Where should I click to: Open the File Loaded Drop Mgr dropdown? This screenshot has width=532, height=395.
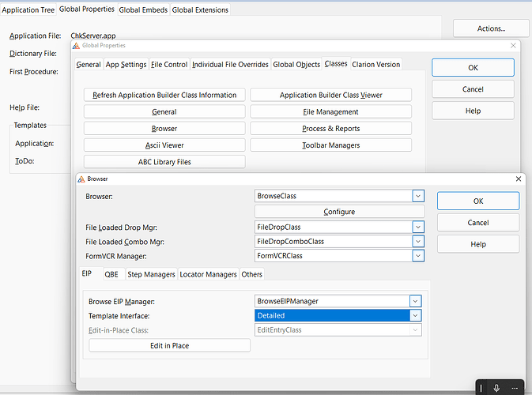pyautogui.click(x=418, y=227)
